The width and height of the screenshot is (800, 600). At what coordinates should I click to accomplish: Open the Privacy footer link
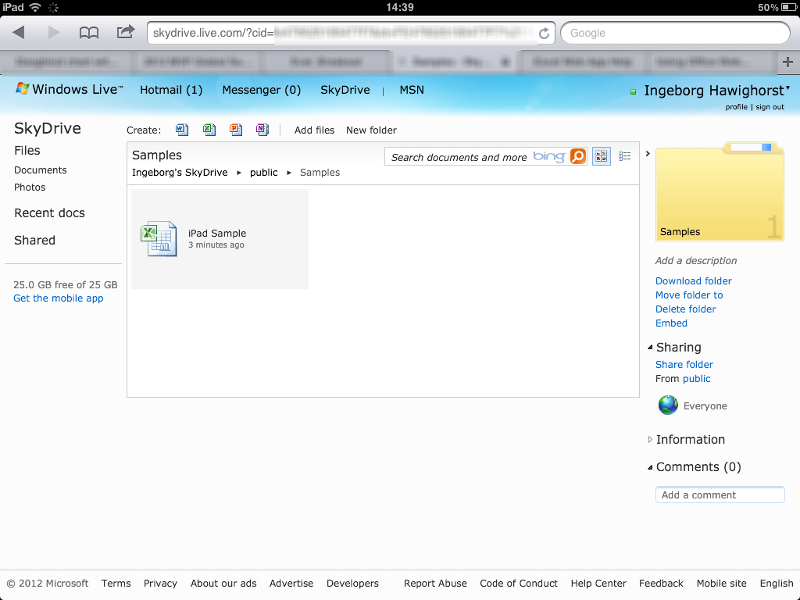[x=160, y=583]
